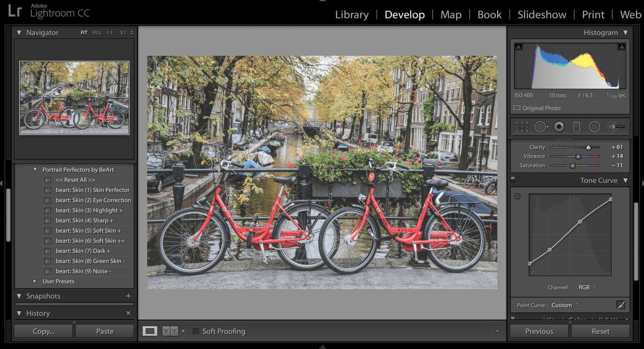
Task: Toggle the Tone Curve panel switch
Action: click(512, 180)
